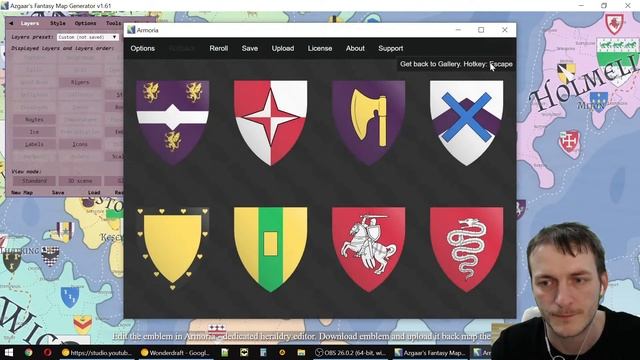
Task: Open the Layers preset dropdown
Action: [x=87, y=37]
